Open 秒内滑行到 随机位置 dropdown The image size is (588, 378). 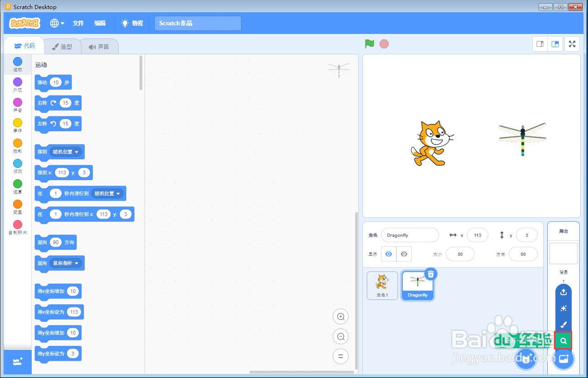coord(107,193)
